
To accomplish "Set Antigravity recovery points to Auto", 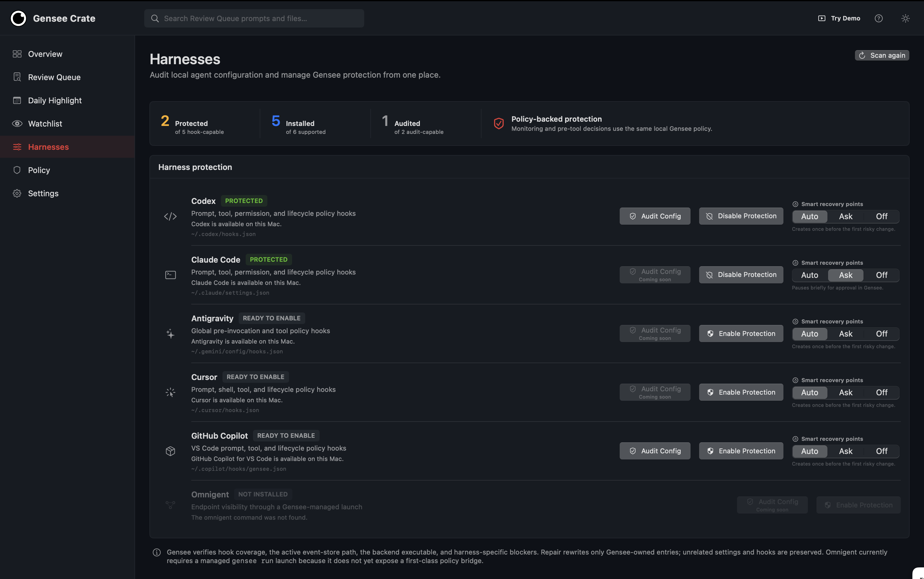I will pos(809,334).
